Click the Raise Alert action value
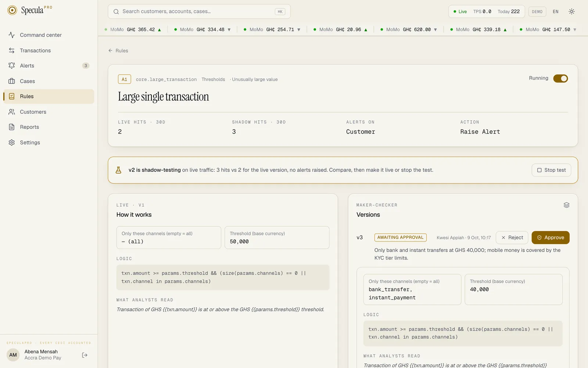Screen dimensions: 588x368 [x=480, y=132]
